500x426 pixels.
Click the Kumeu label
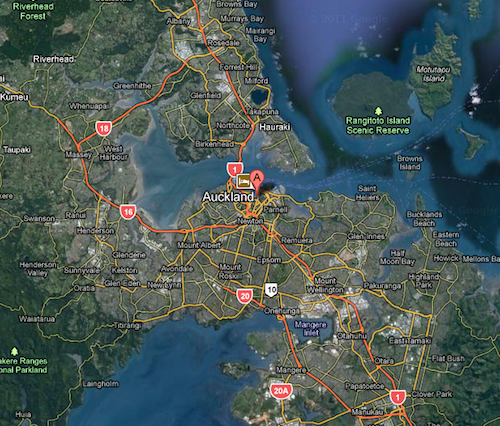(x=14, y=97)
